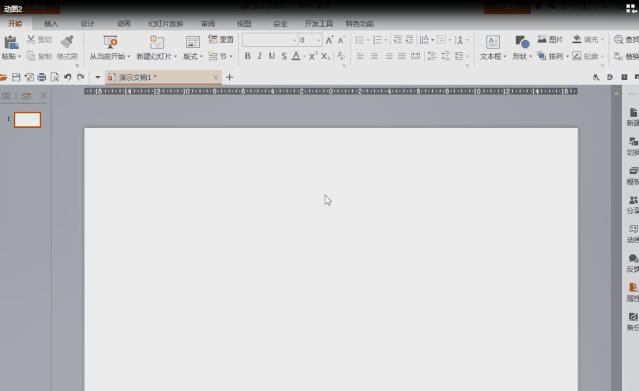Click the Print Preview icon
The width and height of the screenshot is (639, 391).
tap(55, 77)
